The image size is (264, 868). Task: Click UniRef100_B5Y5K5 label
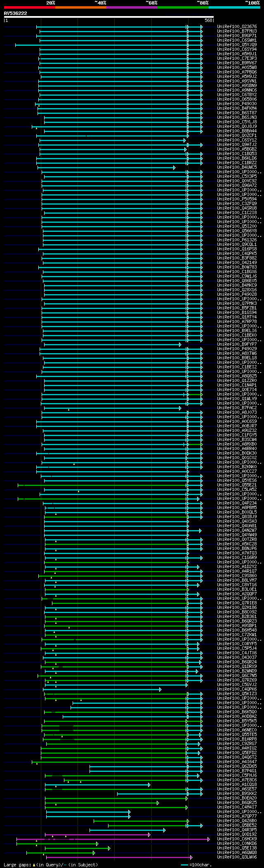237,721
